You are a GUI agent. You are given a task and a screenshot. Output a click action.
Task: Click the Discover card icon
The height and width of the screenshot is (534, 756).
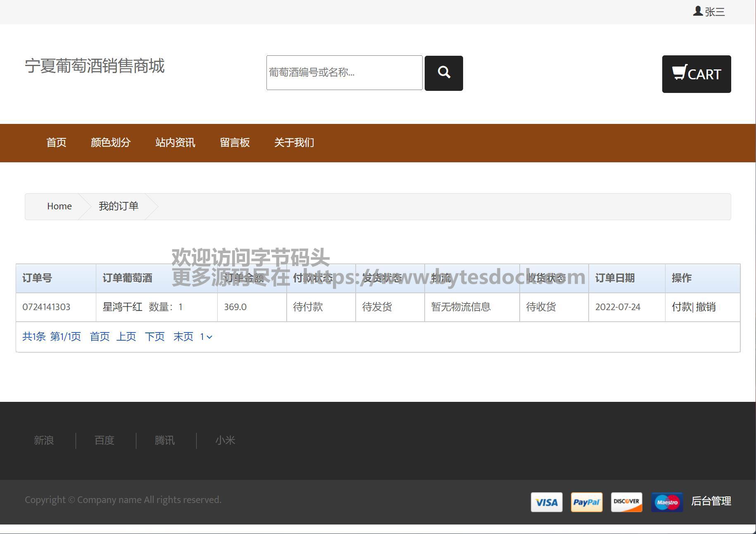[626, 502]
